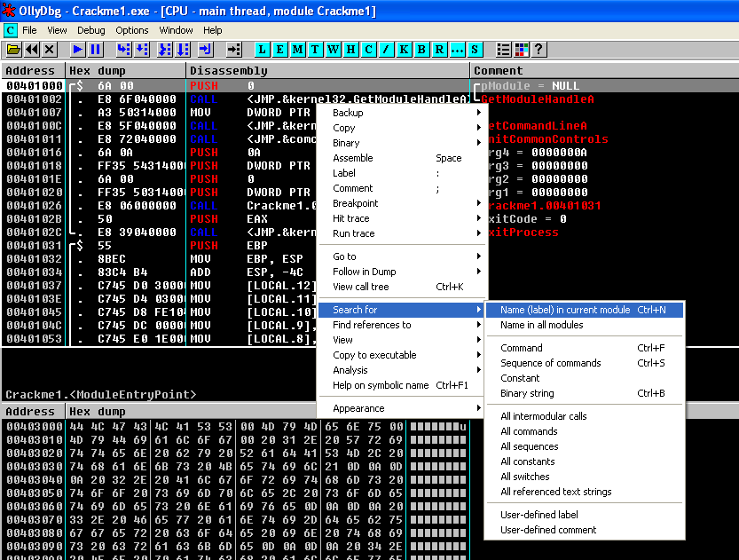Expand the Backup submenu
The height and width of the screenshot is (560, 739).
[x=402, y=113]
